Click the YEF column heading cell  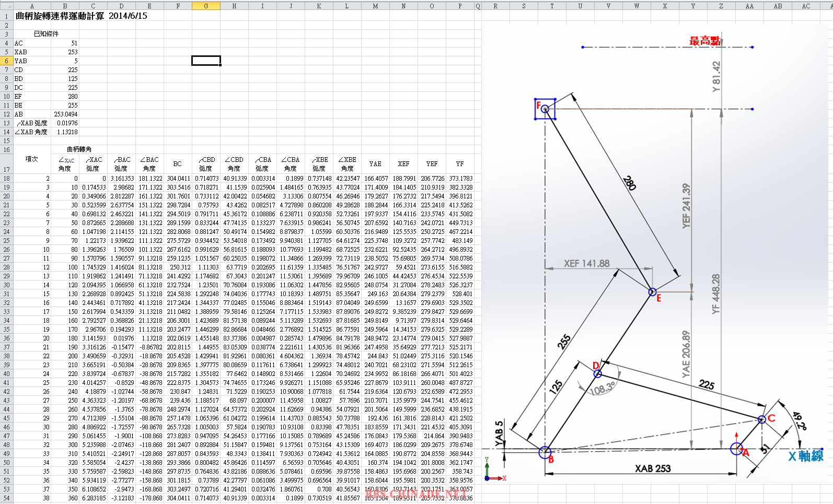432,163
